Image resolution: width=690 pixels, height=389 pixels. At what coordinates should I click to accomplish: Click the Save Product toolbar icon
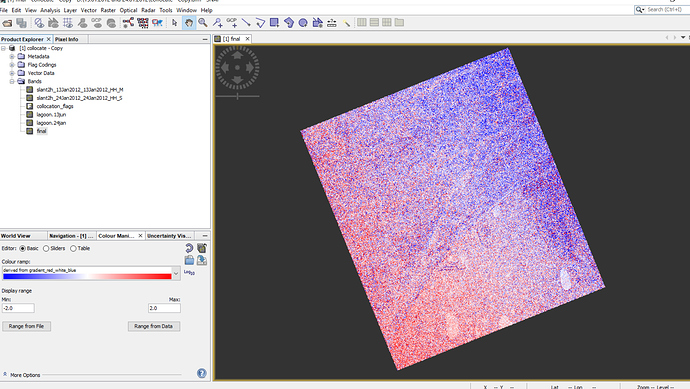tap(21, 23)
